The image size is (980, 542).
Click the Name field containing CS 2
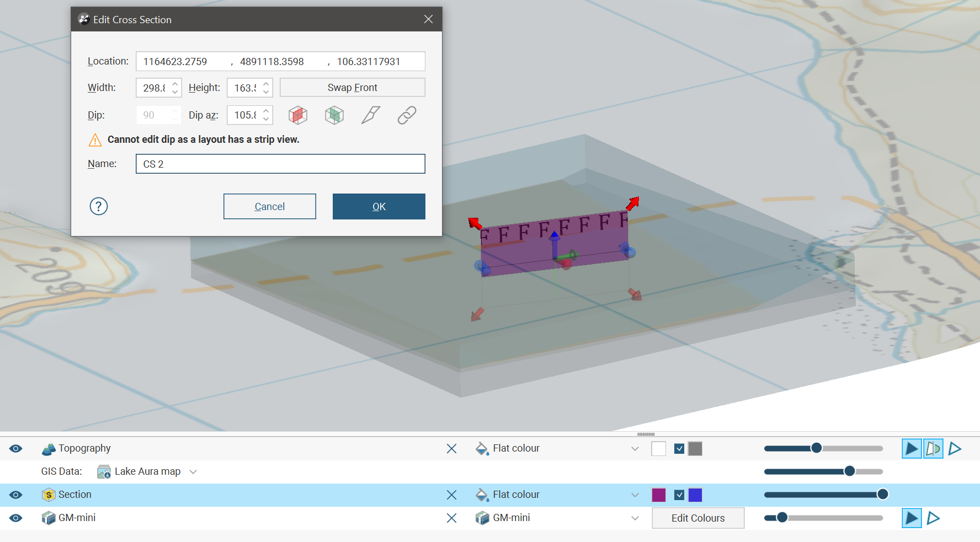(x=280, y=164)
